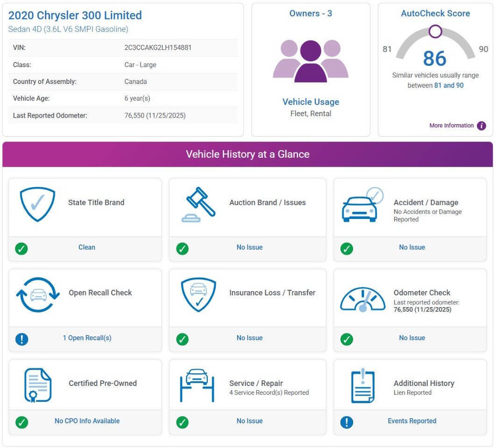Image resolution: width=496 pixels, height=448 pixels.
Task: Click the Vehicle History at a Glance header
Action: tap(248, 154)
